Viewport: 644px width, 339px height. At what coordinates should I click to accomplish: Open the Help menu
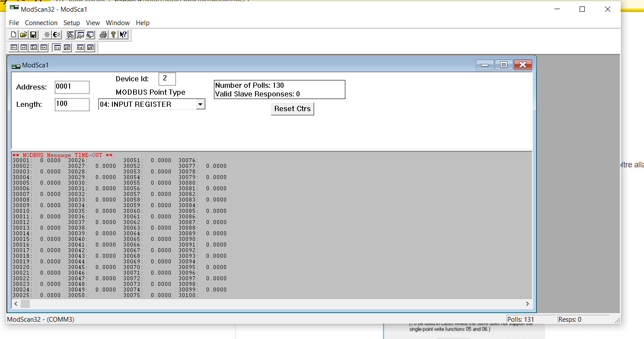point(143,23)
